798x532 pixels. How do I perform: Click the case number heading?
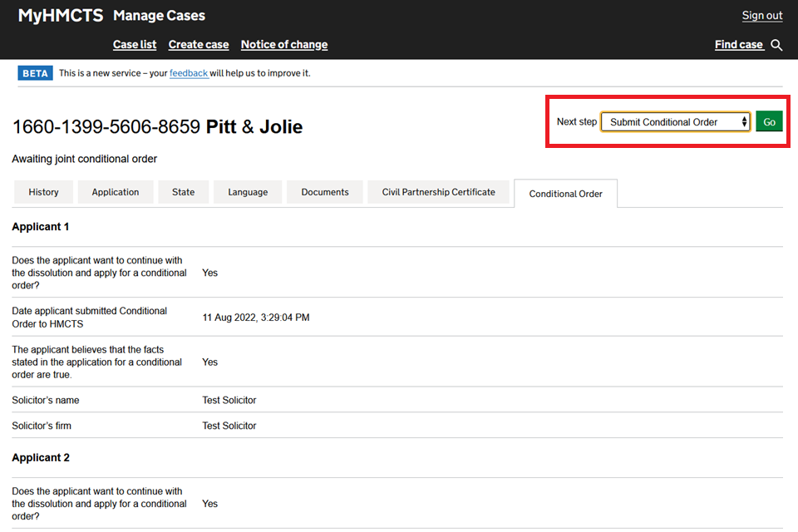pos(106,127)
